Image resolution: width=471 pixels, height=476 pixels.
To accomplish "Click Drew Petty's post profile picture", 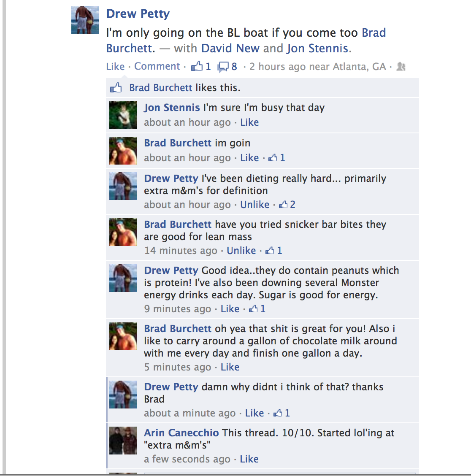I will coord(85,20).
